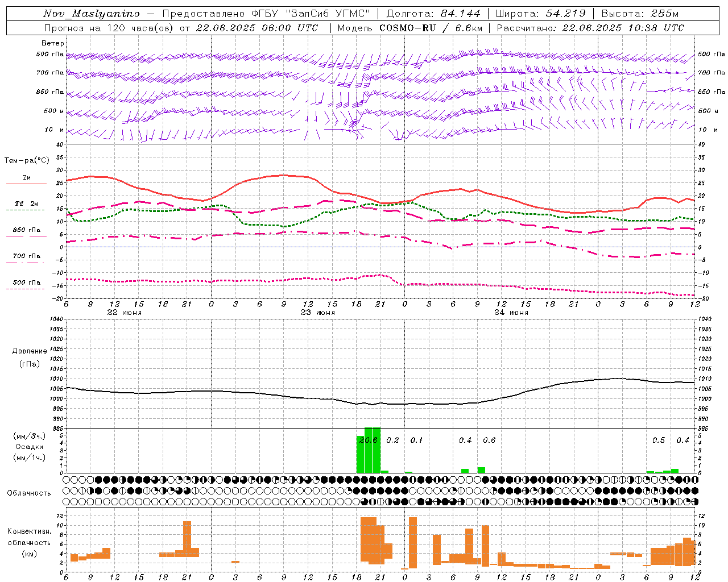
Task: Click the '10 м' label left of wind barbs
Action: point(55,130)
